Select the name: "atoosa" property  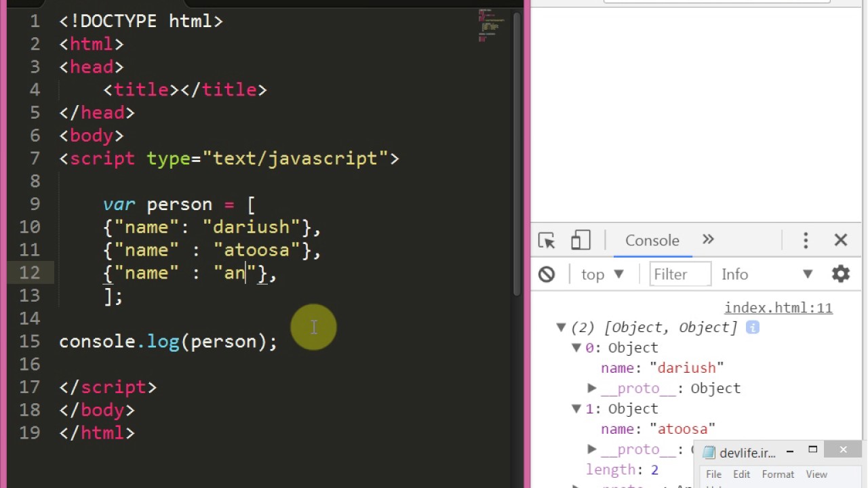click(x=658, y=429)
